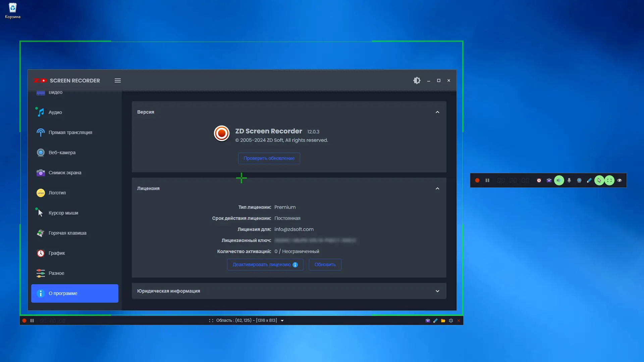644x362 pixels.
Task: Open drawing pencil tool in floating toolbar
Action: (x=589, y=180)
